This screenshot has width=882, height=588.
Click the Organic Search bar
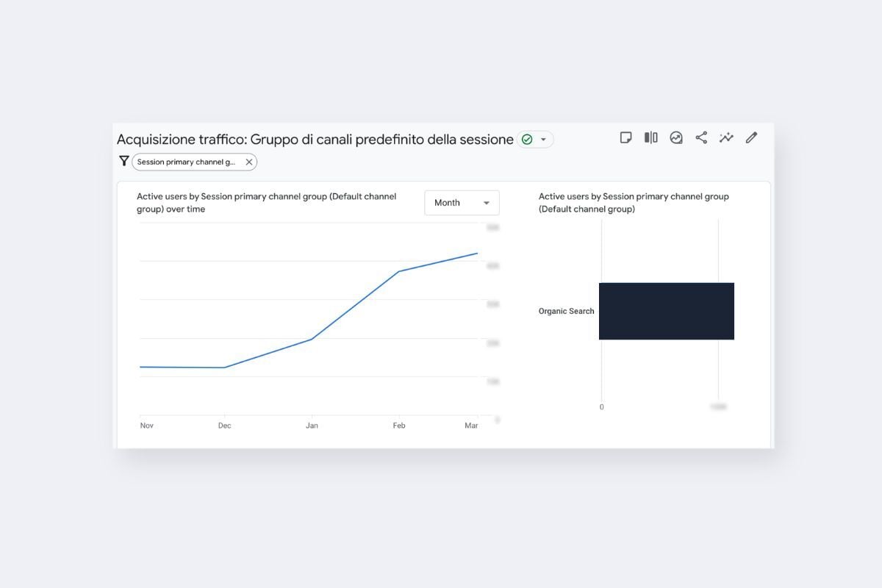click(667, 311)
